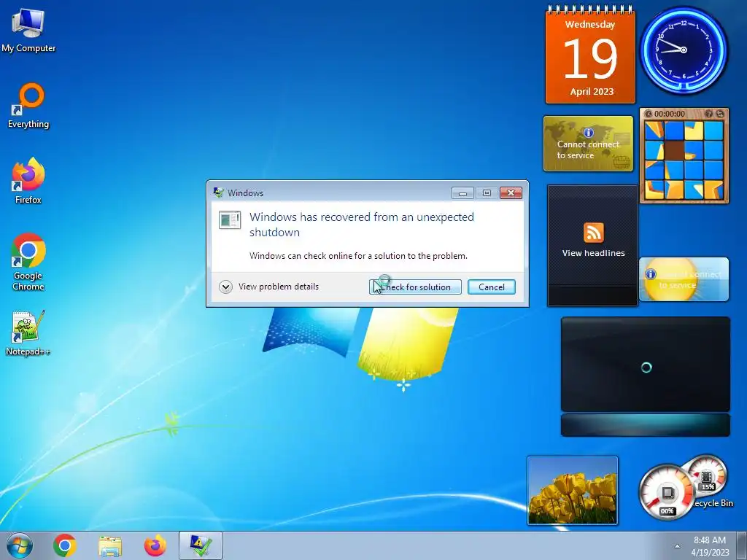Solve puzzle with the shuffle icon
The image size is (747, 560).
coord(720,114)
